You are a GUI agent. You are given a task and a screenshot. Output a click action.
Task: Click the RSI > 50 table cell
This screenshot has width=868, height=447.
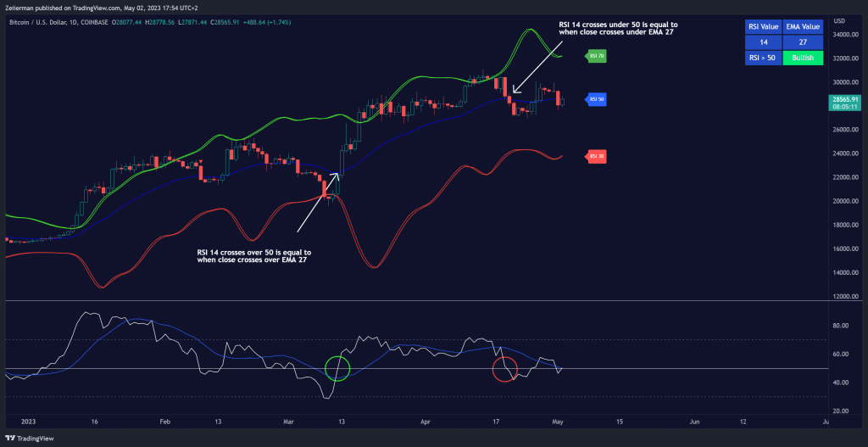coord(762,56)
